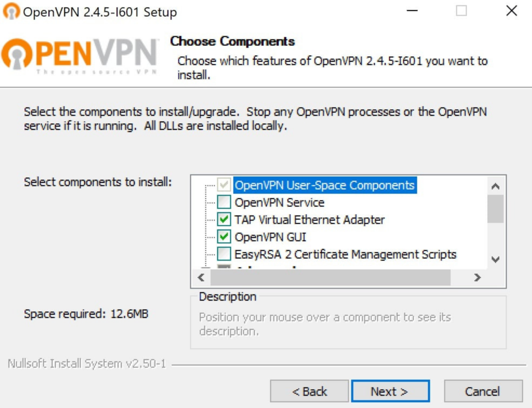
Task: Click the component list scroll up arrow
Action: (495, 186)
